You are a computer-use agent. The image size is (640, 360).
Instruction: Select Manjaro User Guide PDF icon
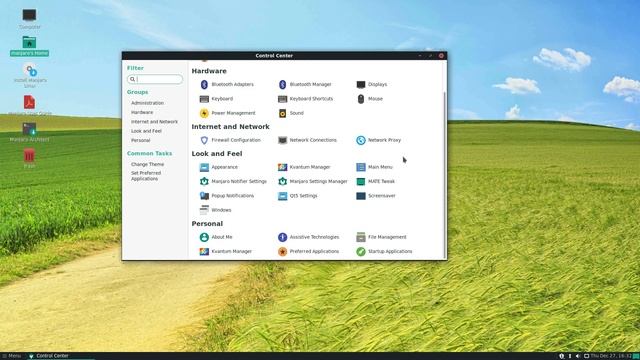tap(29, 105)
